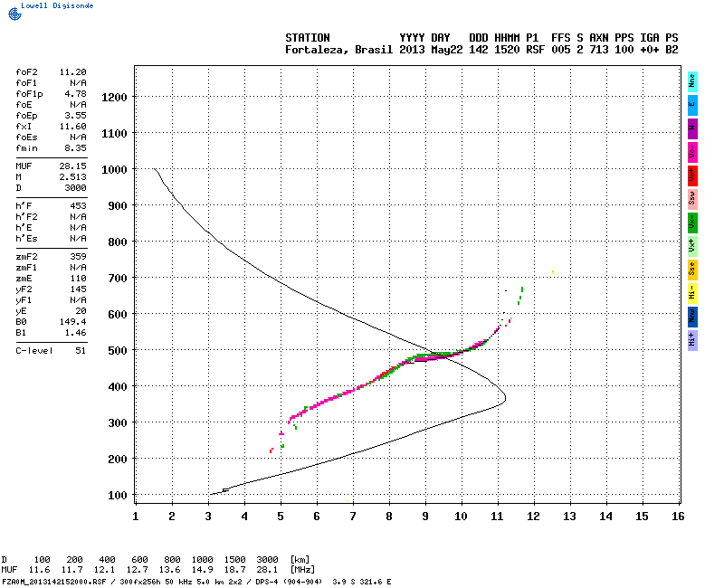Click the 11 MHz frequency axis label
Screen dimensions: 724x588
click(497, 517)
